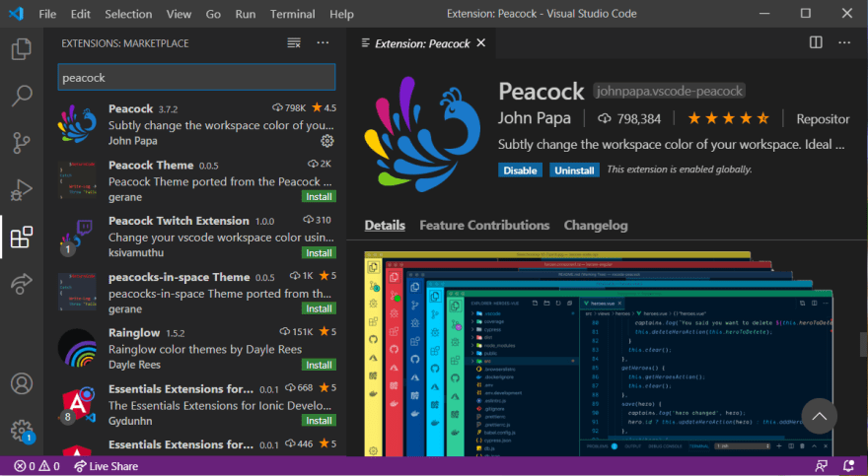Screen dimensions: 868x476
Task: Clear extensions search results icon
Action: [x=293, y=43]
